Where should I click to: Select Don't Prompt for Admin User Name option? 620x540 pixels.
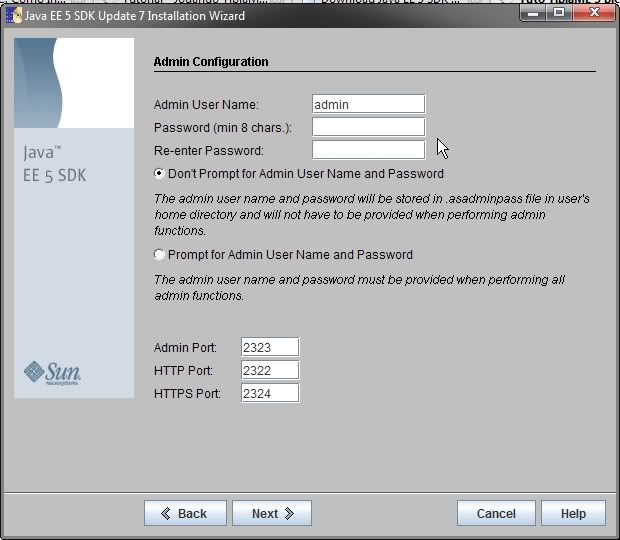[160, 174]
